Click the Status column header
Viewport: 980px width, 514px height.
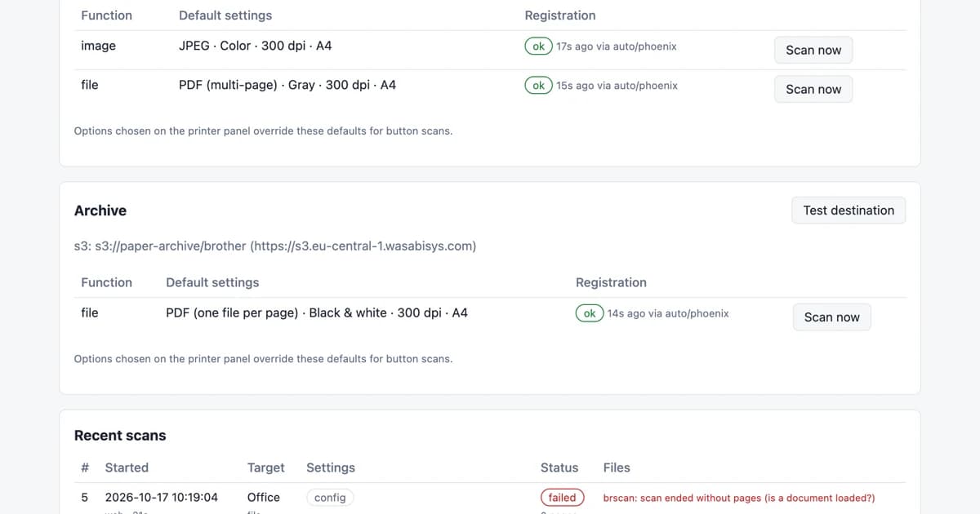click(559, 467)
